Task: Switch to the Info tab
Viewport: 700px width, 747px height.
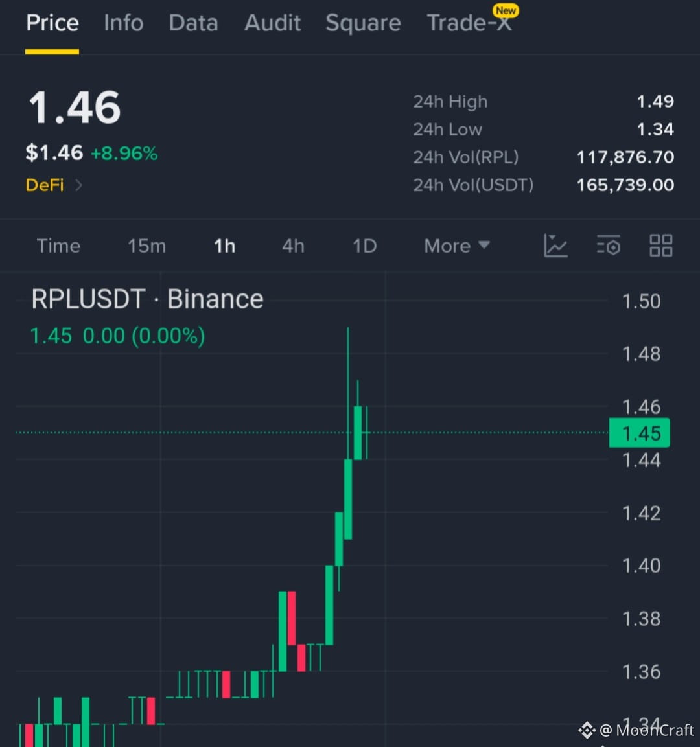Action: click(123, 23)
